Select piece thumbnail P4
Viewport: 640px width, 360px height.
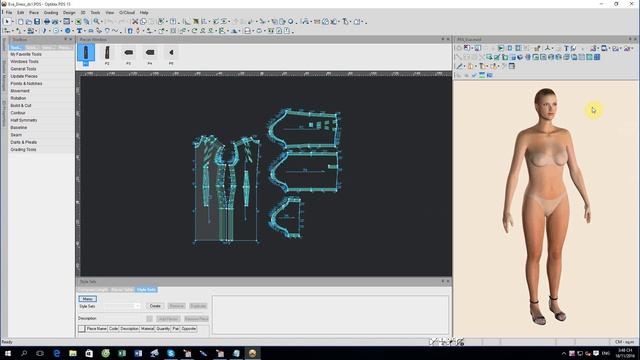150,55
